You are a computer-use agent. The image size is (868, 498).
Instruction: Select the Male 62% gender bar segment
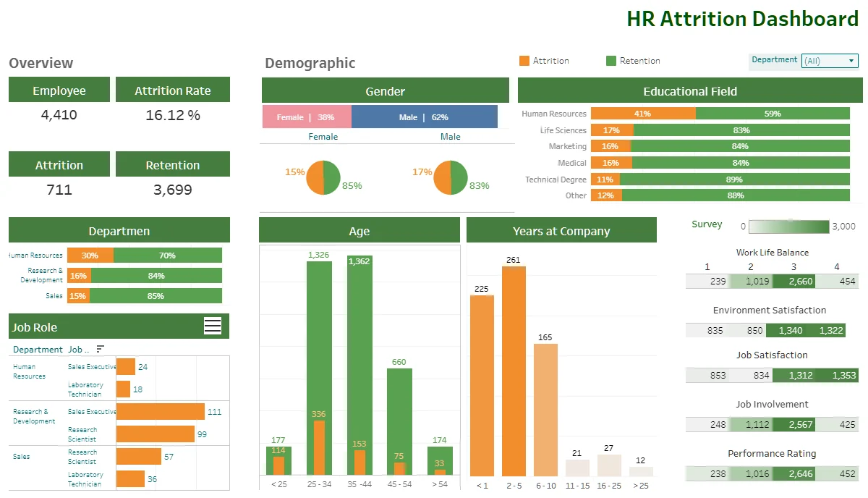425,117
